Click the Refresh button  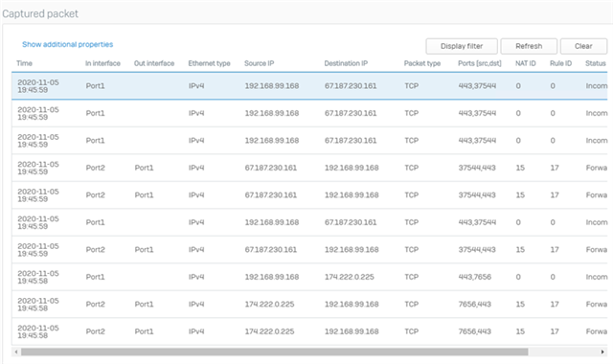coord(529,46)
